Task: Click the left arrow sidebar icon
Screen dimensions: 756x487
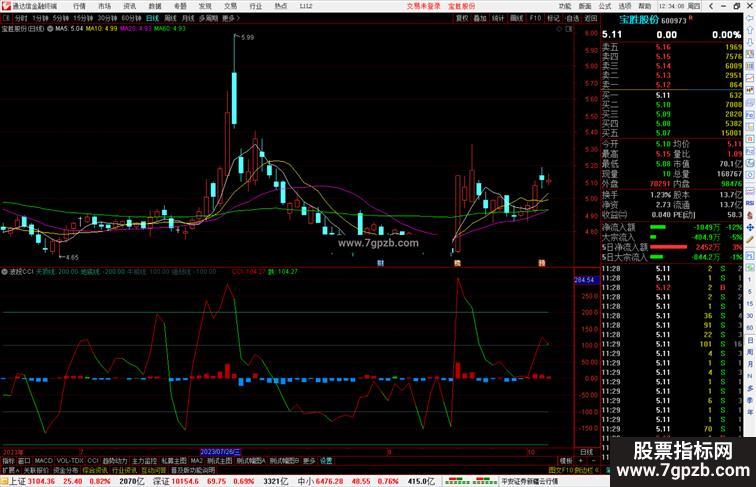Action: point(750,18)
